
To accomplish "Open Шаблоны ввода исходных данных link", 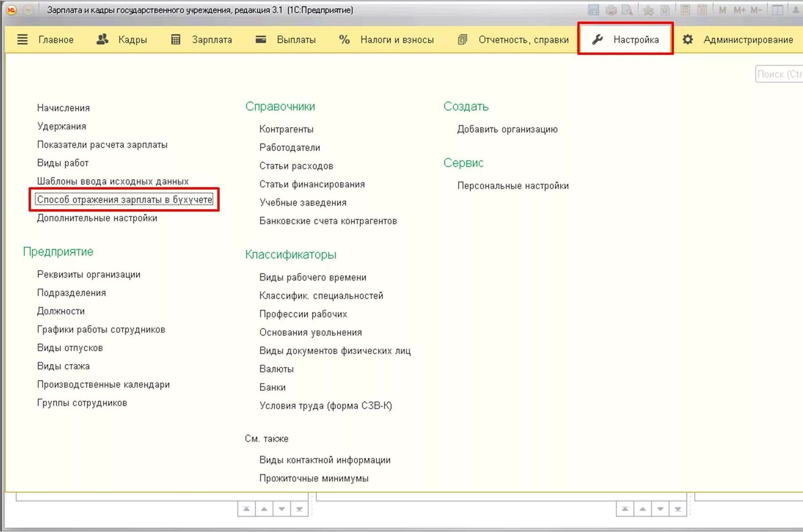I will point(113,181).
